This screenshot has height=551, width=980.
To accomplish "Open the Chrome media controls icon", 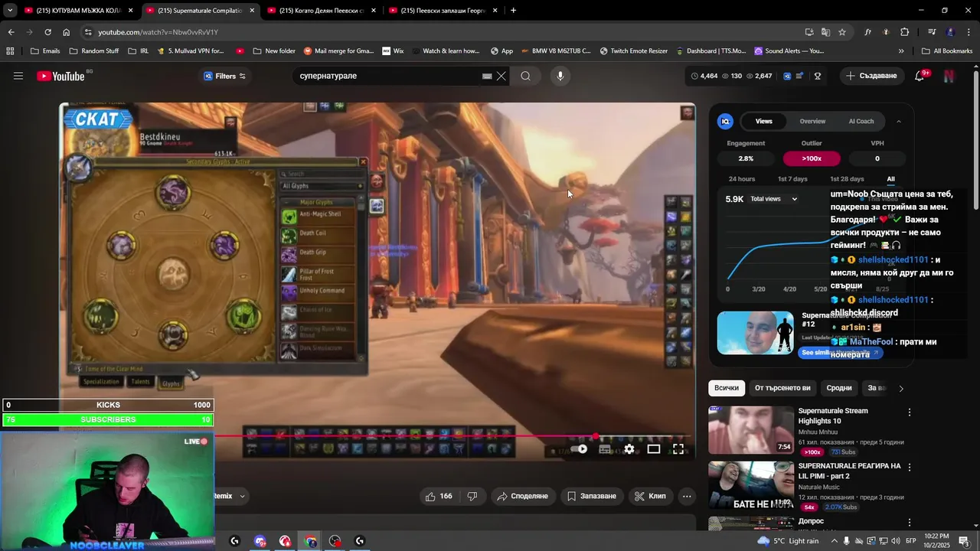I will [x=932, y=32].
